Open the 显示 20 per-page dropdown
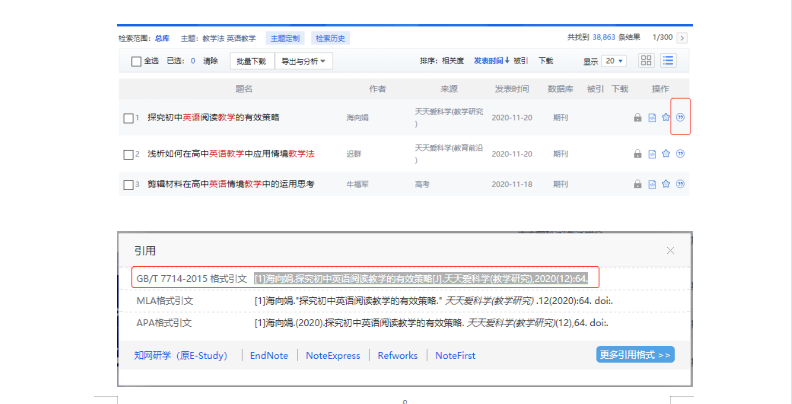 [615, 61]
